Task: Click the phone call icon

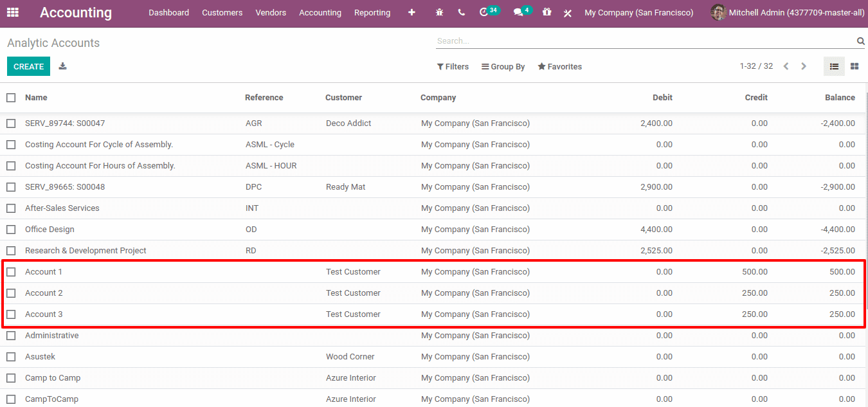Action: pyautogui.click(x=462, y=12)
